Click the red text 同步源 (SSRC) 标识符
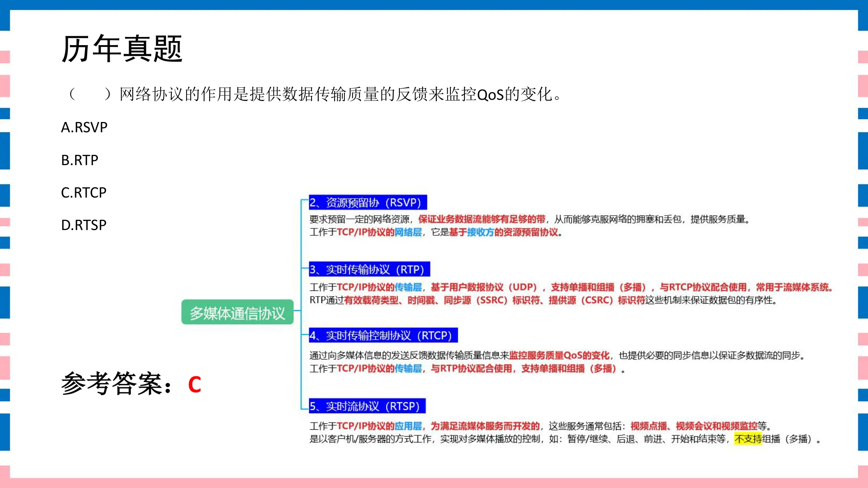The image size is (868, 488). click(x=492, y=300)
